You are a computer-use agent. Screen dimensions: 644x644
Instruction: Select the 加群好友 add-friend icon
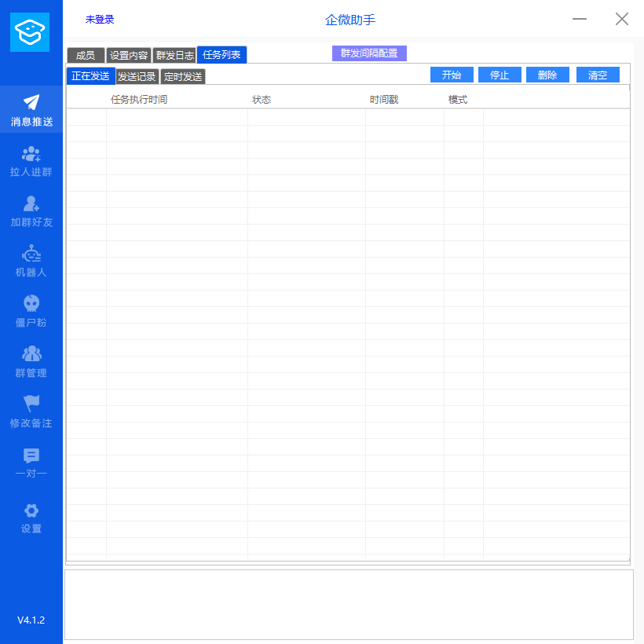click(31, 204)
